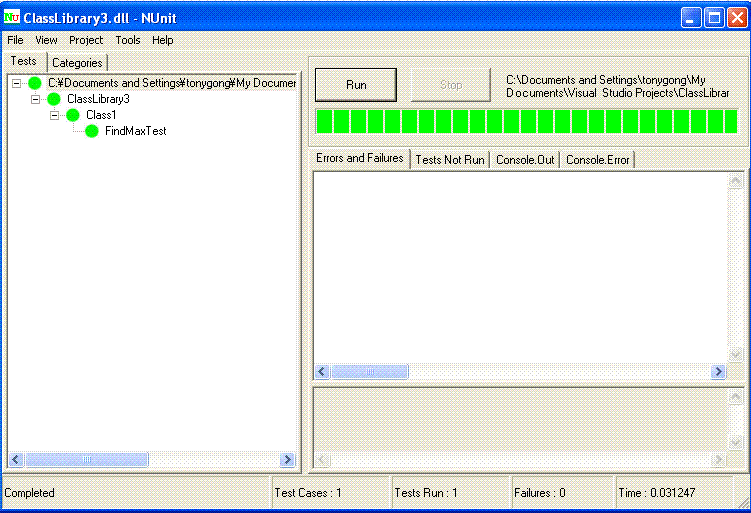Switch to the Tests Not Run tab

450,160
